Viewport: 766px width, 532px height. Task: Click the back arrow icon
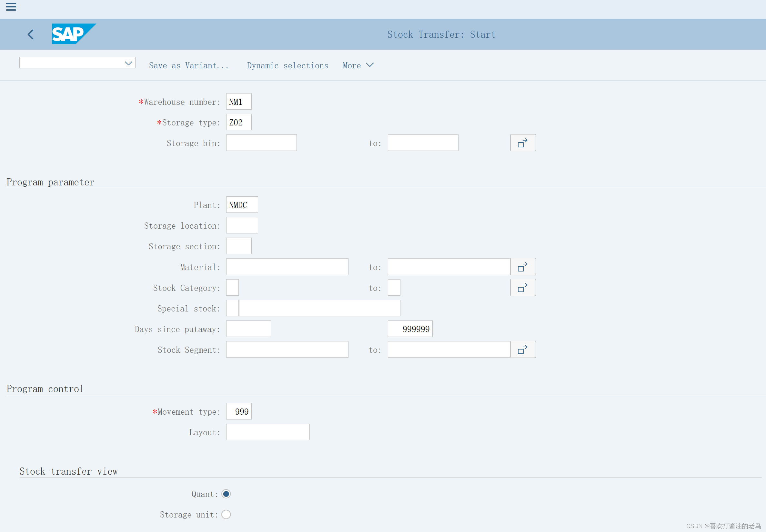tap(31, 34)
